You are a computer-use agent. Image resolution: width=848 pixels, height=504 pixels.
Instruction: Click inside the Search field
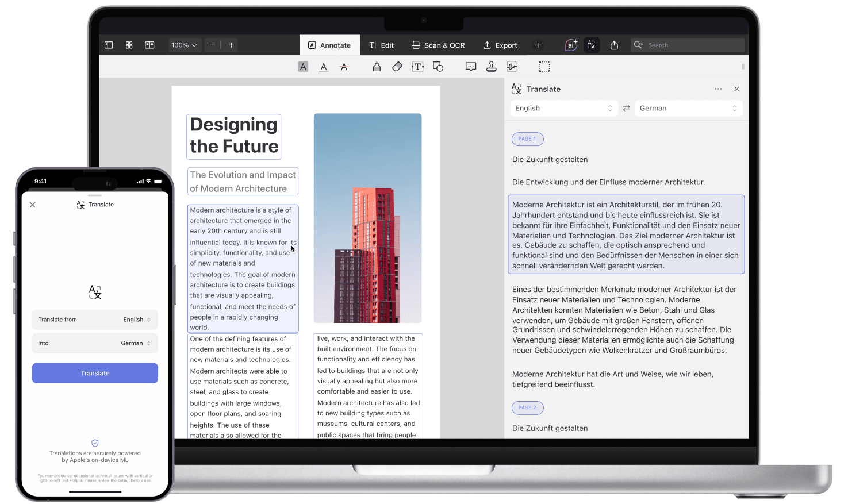tap(688, 45)
